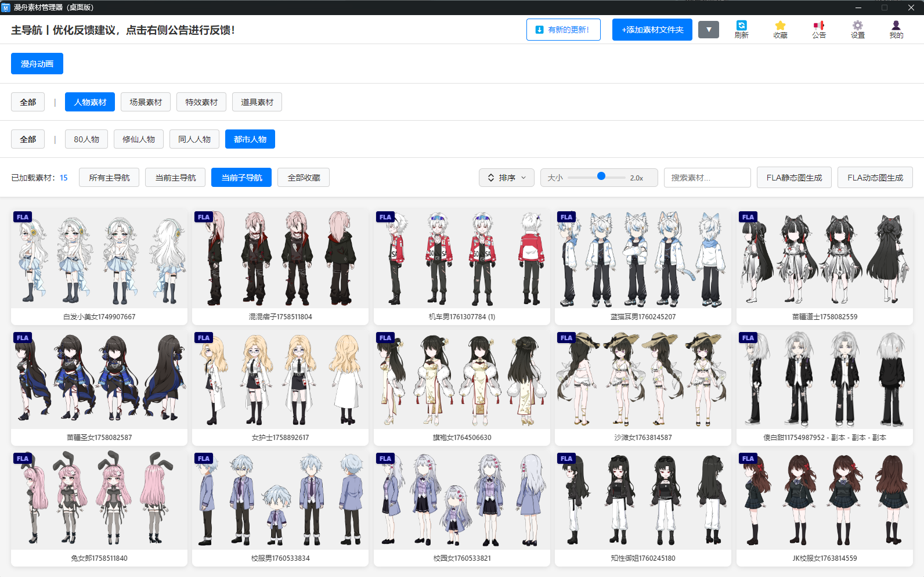Open the 排序 sort dropdown

(x=507, y=178)
